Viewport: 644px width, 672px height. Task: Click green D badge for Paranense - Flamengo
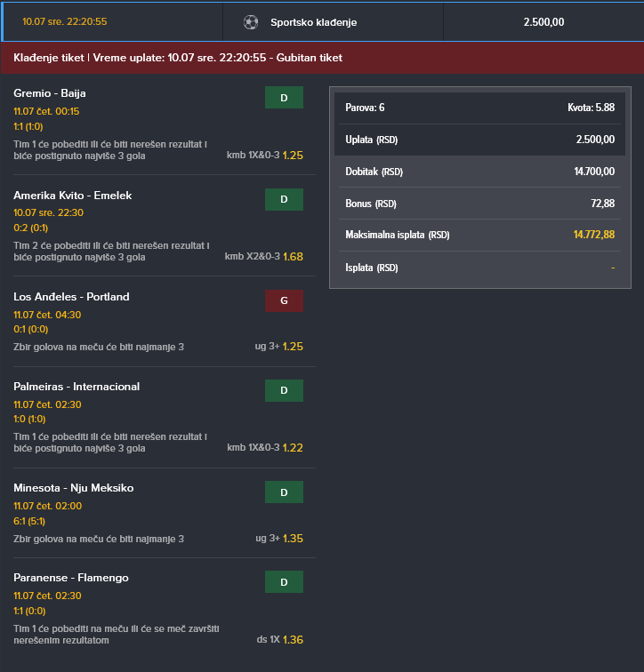[x=284, y=581]
